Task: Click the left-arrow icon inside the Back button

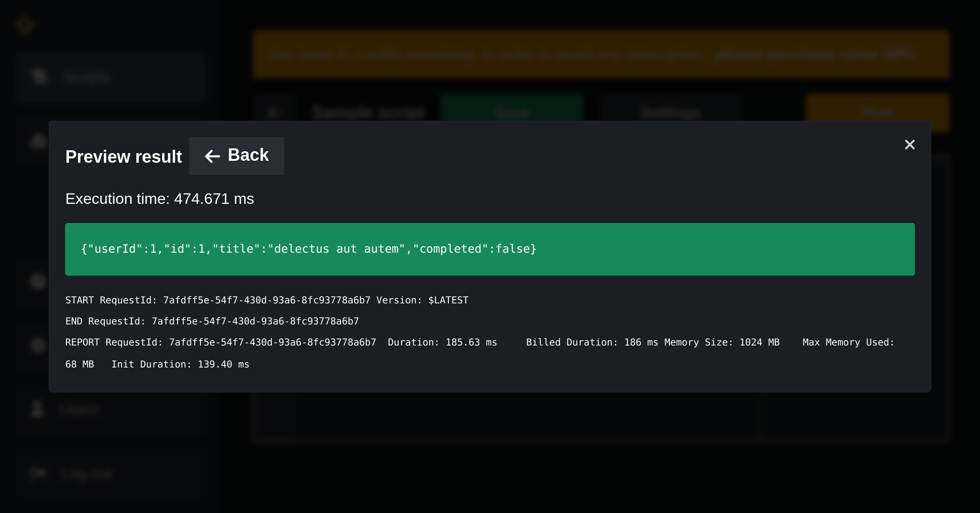Action: click(212, 156)
